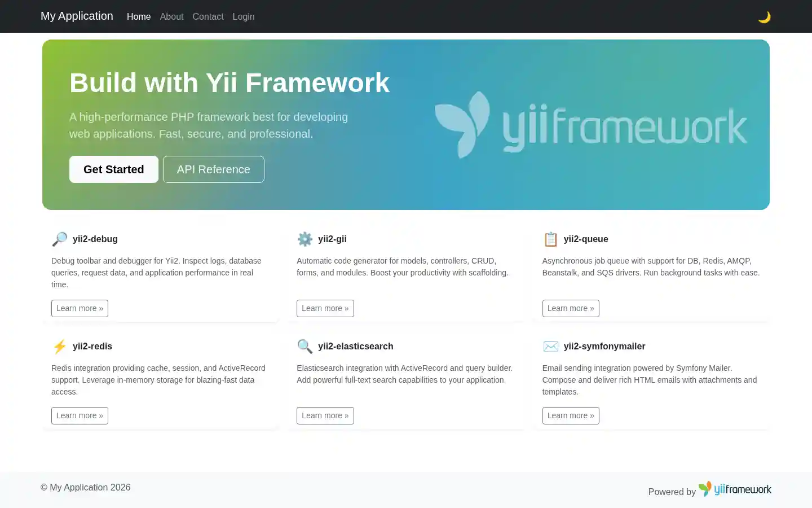Learn more about yii2-elasticsearch
This screenshot has width=812, height=508.
pos(325,415)
